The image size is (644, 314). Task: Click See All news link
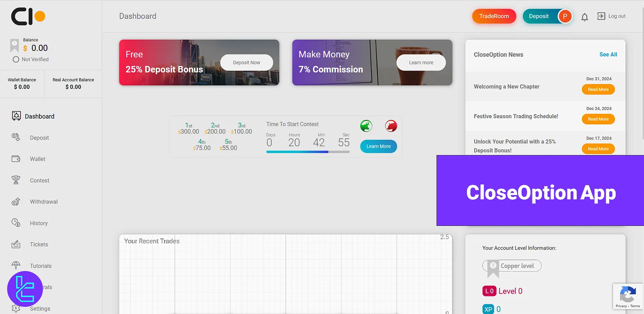click(x=608, y=54)
